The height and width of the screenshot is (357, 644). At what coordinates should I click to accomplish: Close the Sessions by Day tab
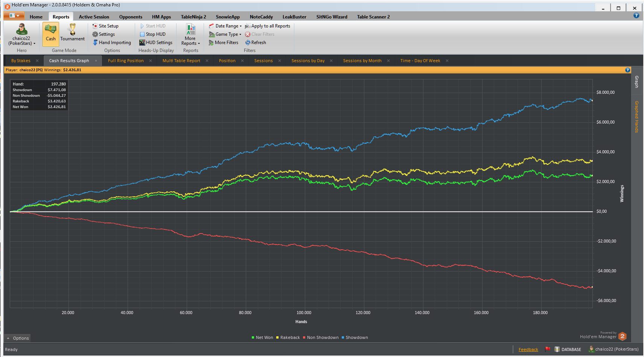pos(331,61)
